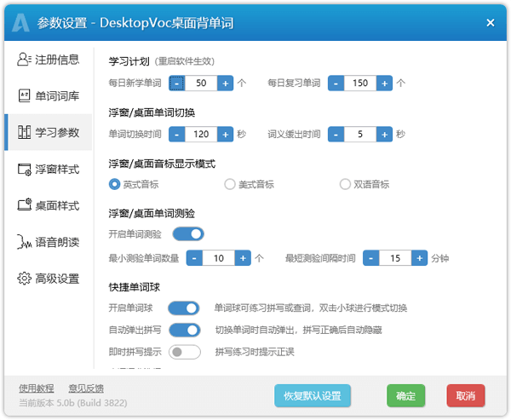Open the 使用教程 link
Image resolution: width=511 pixels, height=420 pixels.
36,388
